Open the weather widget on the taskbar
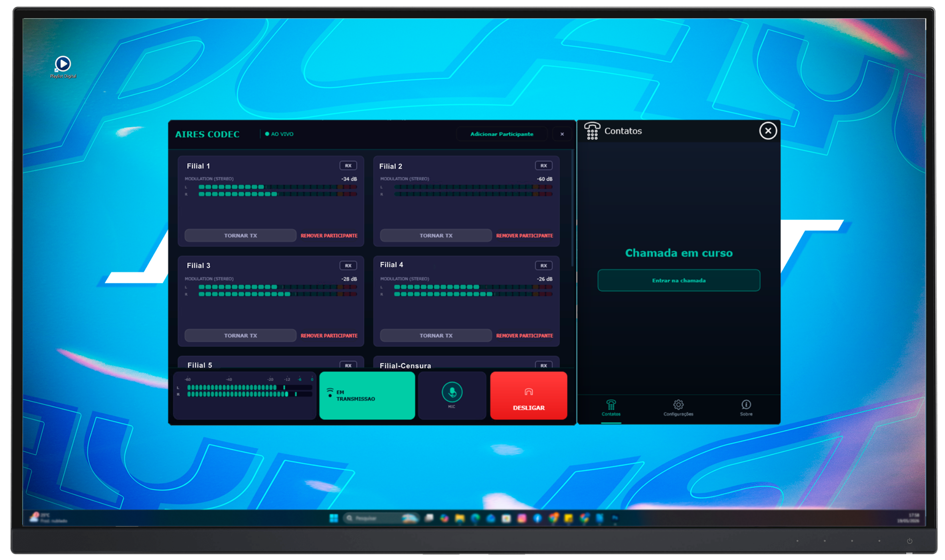This screenshot has height=560, width=945. point(48,518)
